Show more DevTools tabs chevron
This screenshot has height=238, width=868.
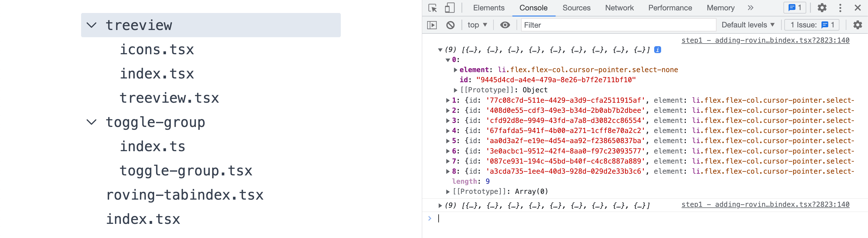750,8
